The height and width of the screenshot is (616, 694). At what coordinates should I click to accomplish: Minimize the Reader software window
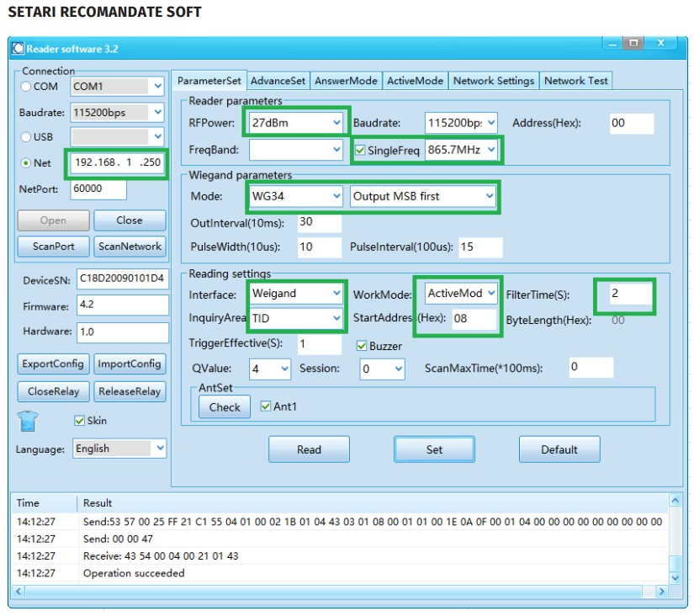(x=612, y=44)
